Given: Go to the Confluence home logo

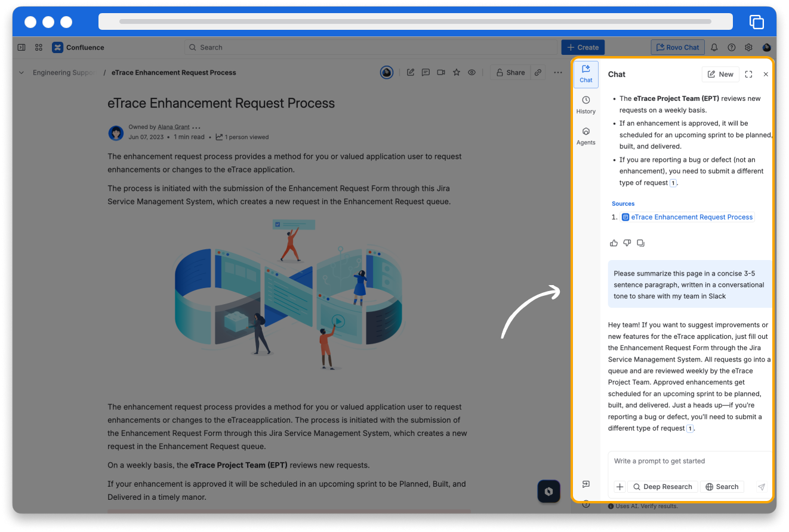Looking at the screenshot, I should (x=78, y=47).
